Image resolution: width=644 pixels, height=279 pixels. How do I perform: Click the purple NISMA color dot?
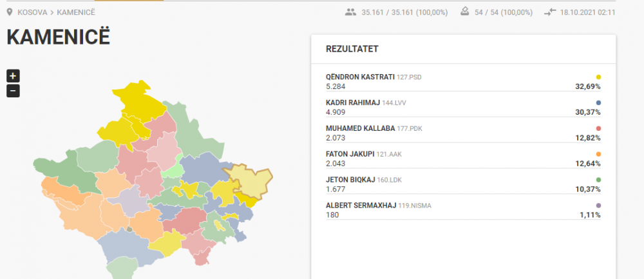click(x=598, y=206)
